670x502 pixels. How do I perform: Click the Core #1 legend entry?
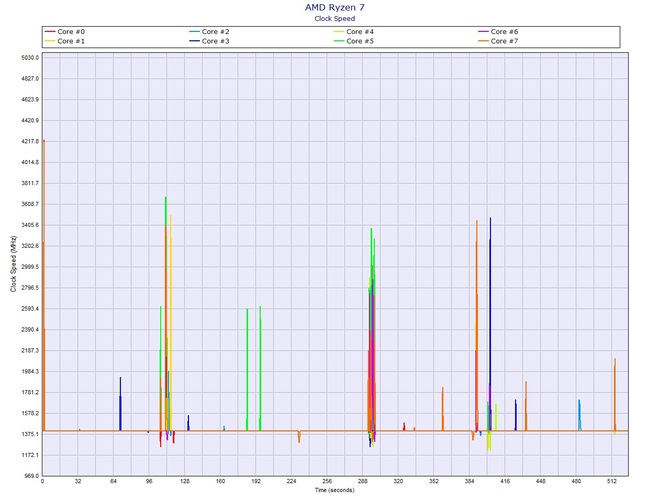(x=65, y=41)
